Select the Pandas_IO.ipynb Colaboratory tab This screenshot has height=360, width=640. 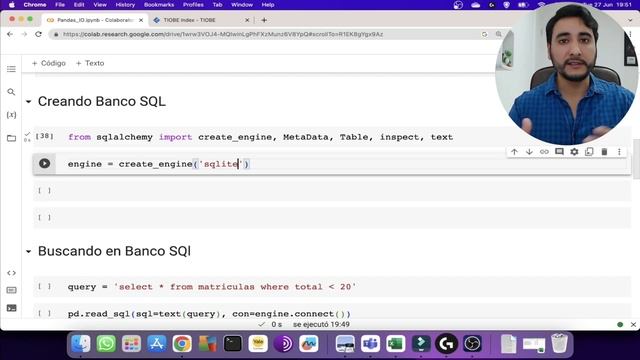[x=95, y=20]
